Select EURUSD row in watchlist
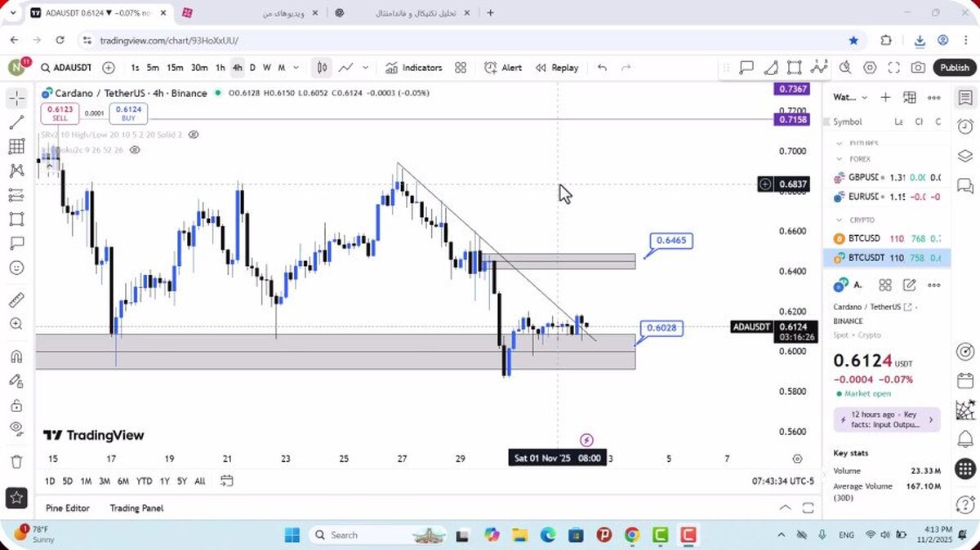980x550 pixels. tap(887, 197)
